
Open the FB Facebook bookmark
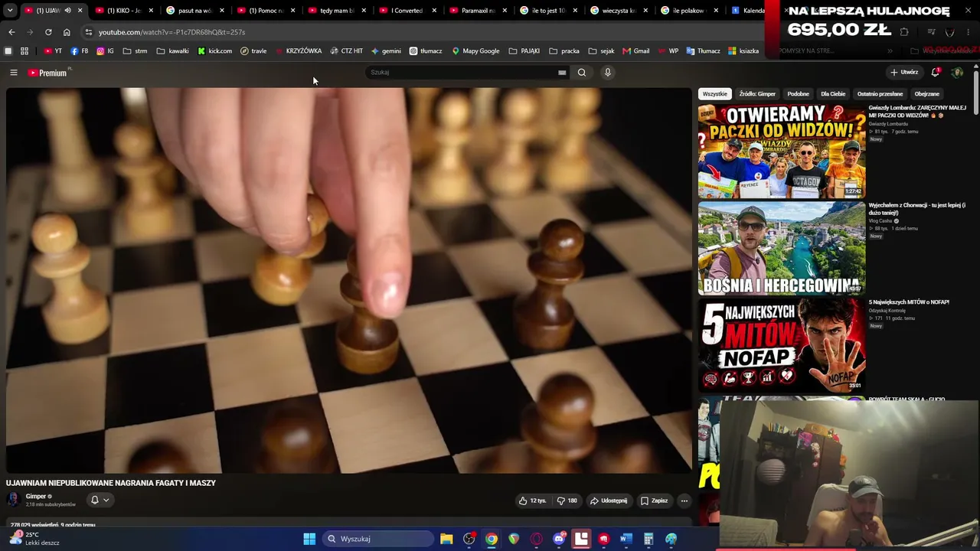point(79,51)
